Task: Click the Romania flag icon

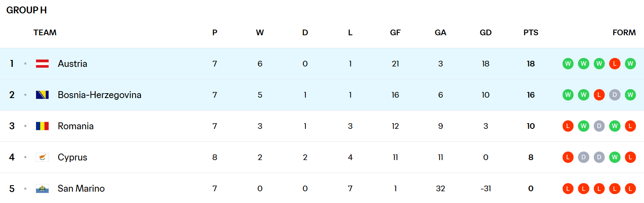Action: 42,126
